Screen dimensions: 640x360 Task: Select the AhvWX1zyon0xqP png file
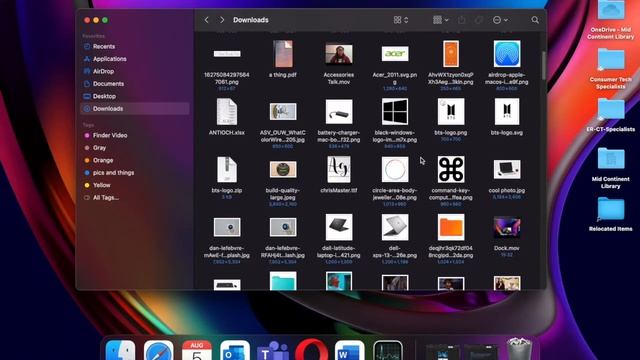[451, 53]
